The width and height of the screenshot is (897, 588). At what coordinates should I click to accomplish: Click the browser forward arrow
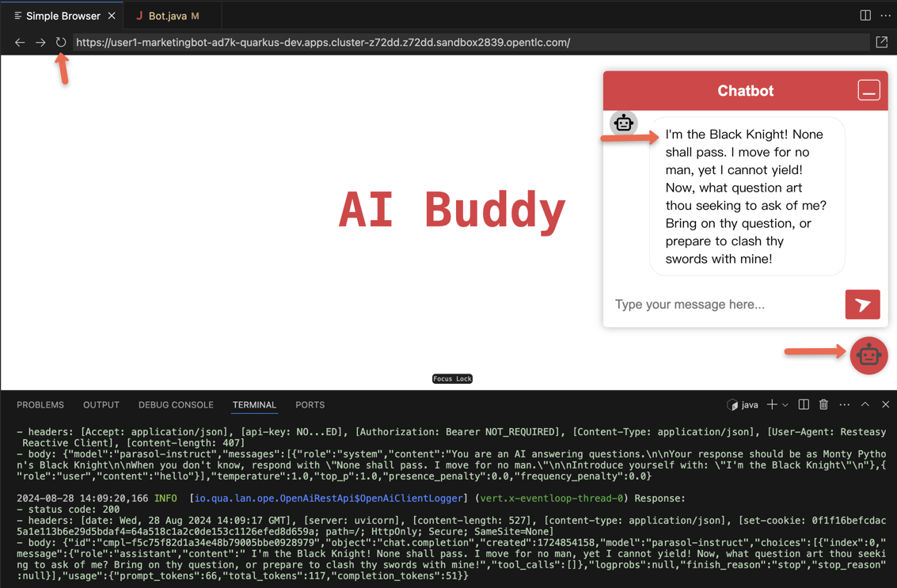[x=40, y=43]
